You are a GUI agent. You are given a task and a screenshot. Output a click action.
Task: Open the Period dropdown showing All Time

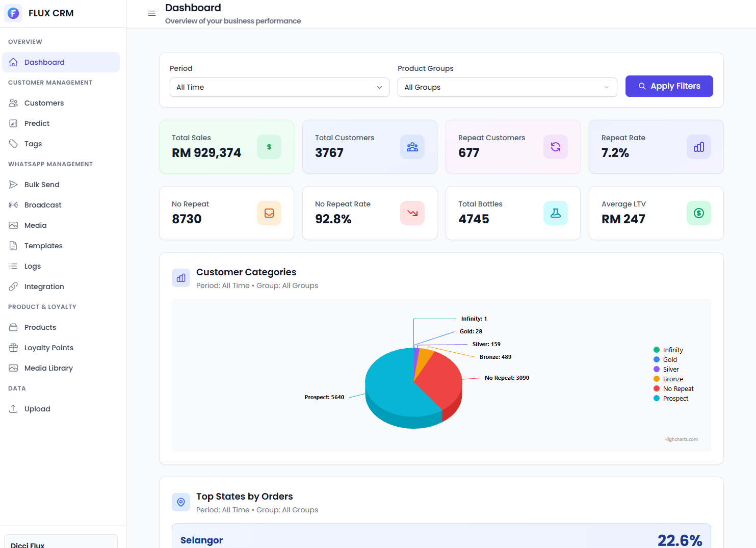[x=279, y=87]
